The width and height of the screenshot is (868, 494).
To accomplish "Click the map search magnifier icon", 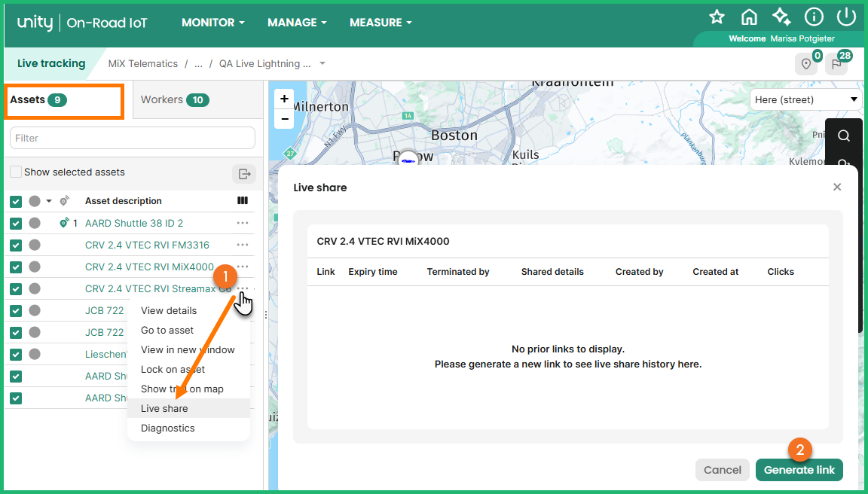I will (x=844, y=136).
